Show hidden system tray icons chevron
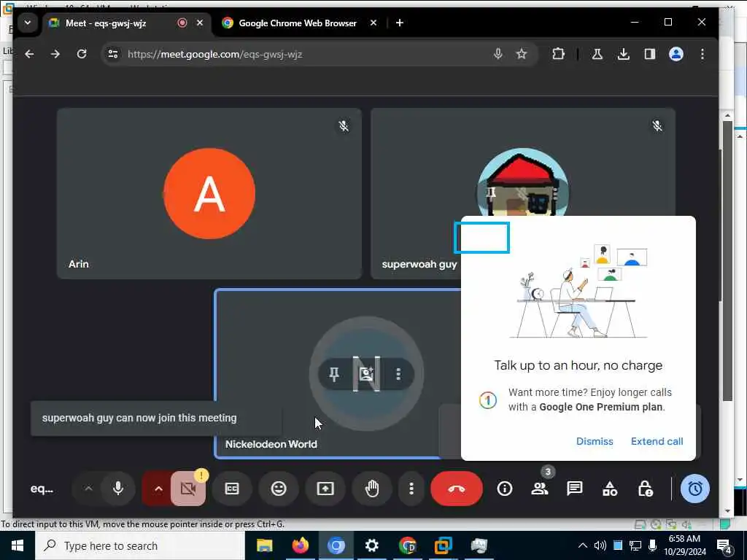 tap(583, 545)
